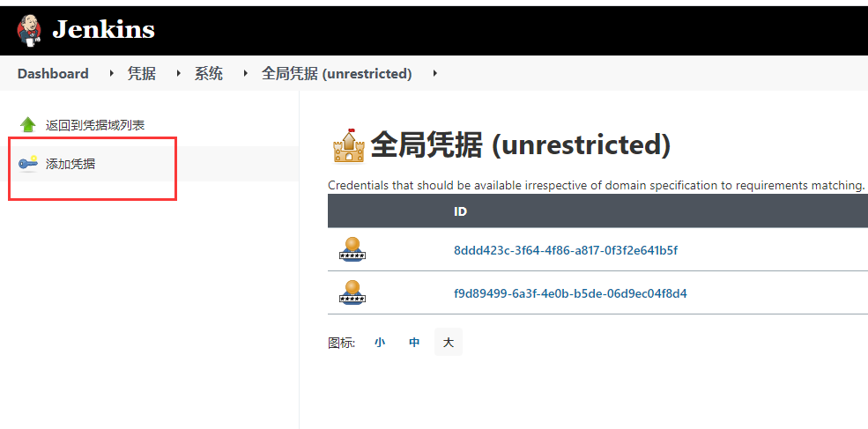Image resolution: width=868 pixels, height=429 pixels.
Task: Open credential 8ddd423c-3f64-4f86-a817-0f3f2e641b5f
Action: pyautogui.click(x=566, y=250)
